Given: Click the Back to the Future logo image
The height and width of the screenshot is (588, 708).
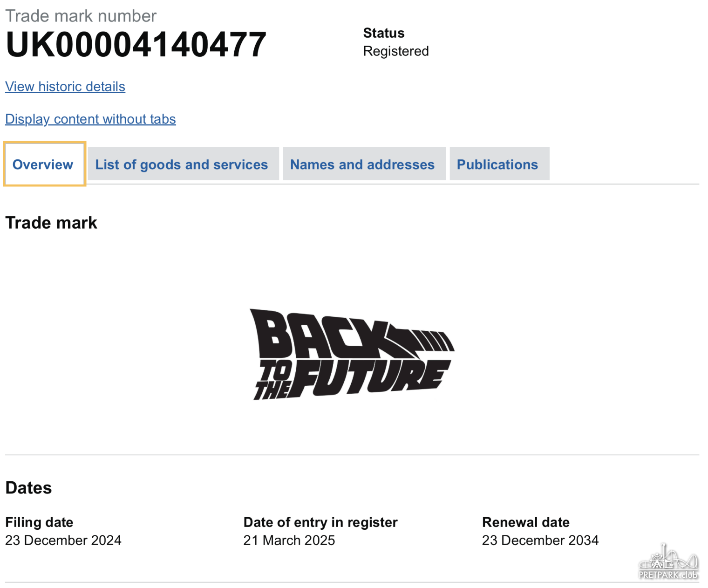Looking at the screenshot, I should point(352,354).
